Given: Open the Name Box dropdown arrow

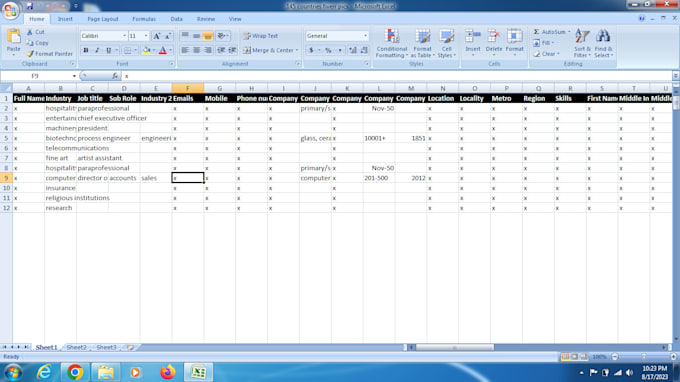Looking at the screenshot, I should point(74,76).
